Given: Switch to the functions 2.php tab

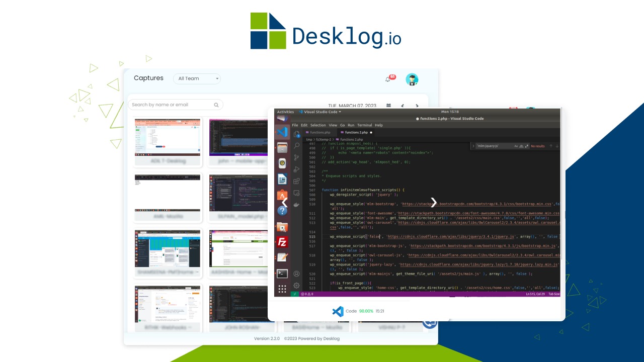Looking at the screenshot, I should (356, 132).
